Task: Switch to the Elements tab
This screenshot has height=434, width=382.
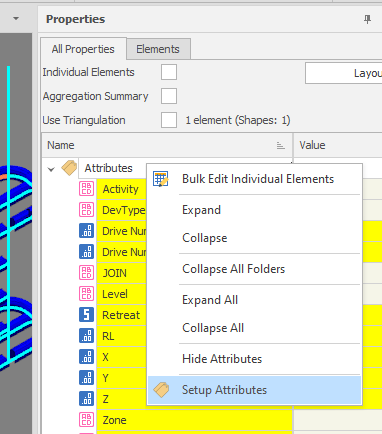Action: pos(158,49)
